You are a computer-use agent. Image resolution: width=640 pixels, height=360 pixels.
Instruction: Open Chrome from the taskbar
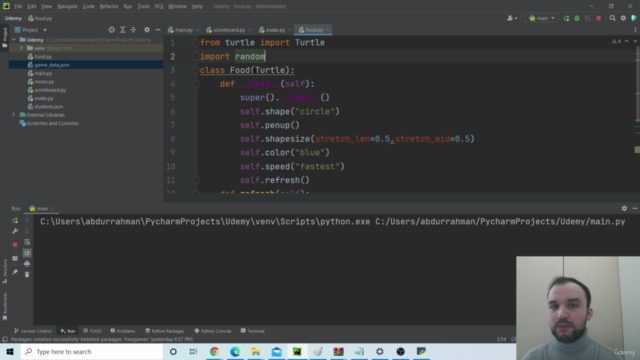click(x=214, y=351)
